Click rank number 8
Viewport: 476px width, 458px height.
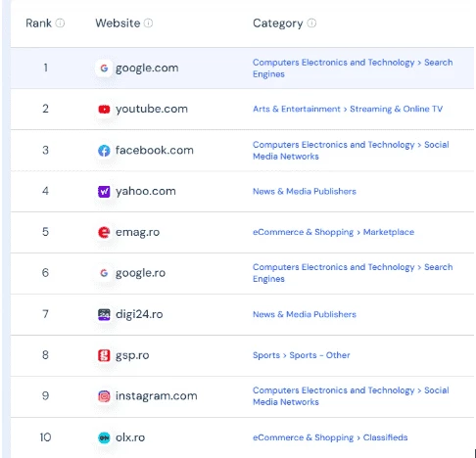pos(46,355)
